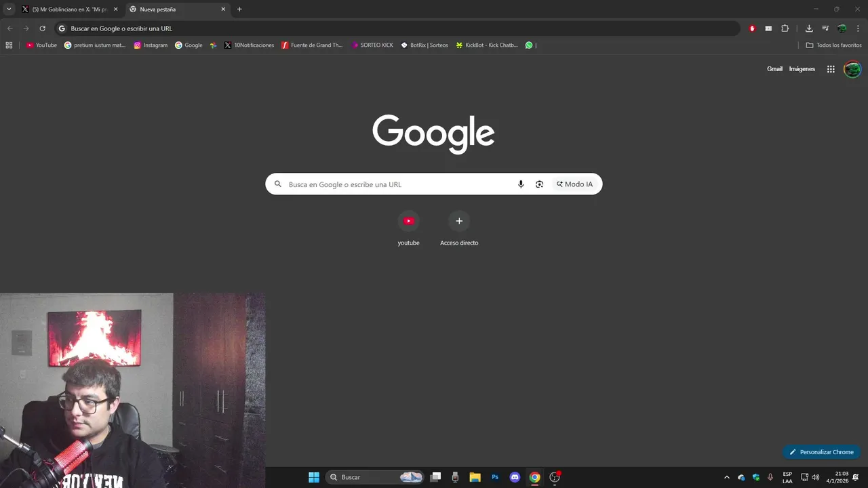Show hidden system tray icons

click(727, 477)
